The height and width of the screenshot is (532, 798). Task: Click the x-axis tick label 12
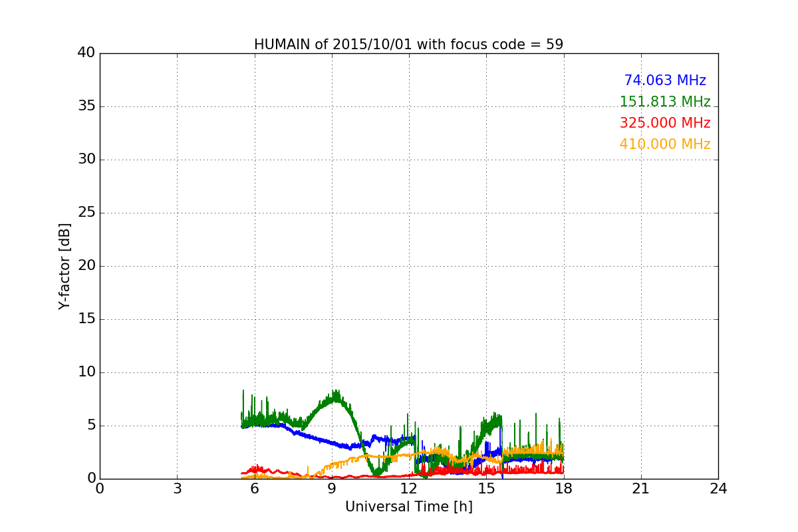[409, 488]
